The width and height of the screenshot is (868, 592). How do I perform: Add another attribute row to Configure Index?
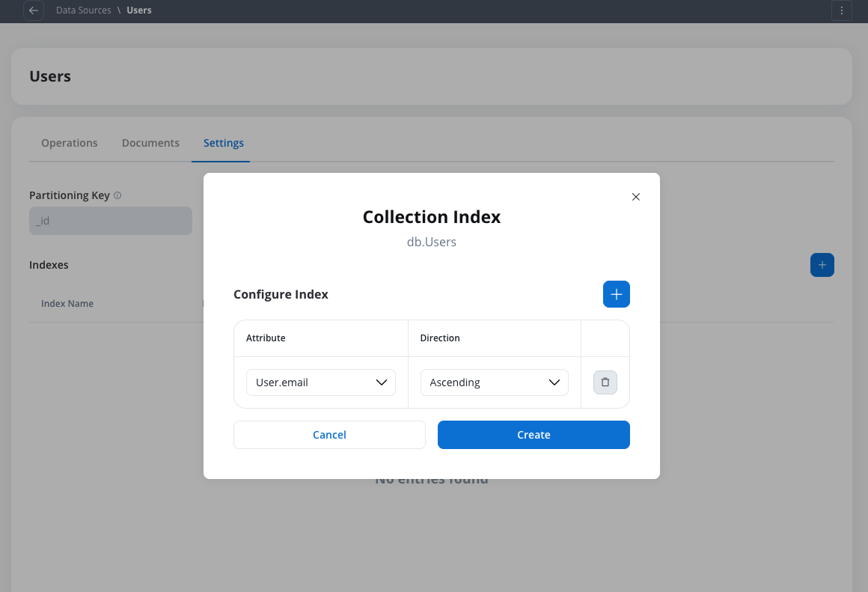pyautogui.click(x=616, y=294)
